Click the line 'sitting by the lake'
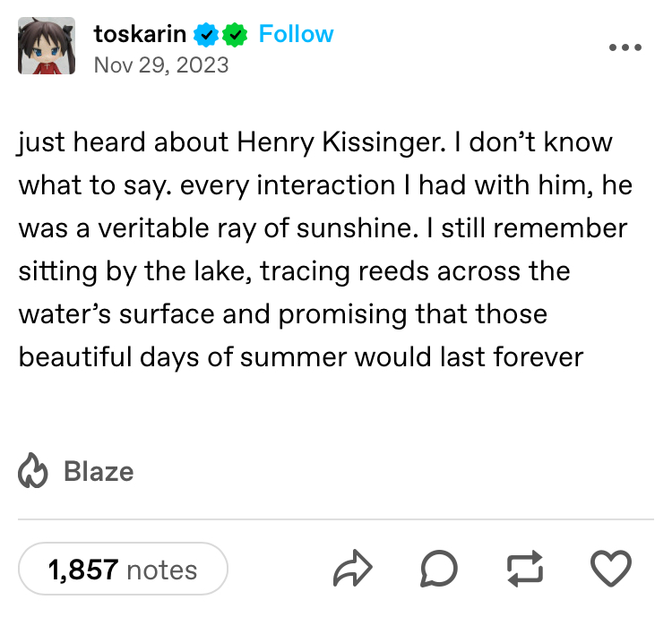 point(294,271)
